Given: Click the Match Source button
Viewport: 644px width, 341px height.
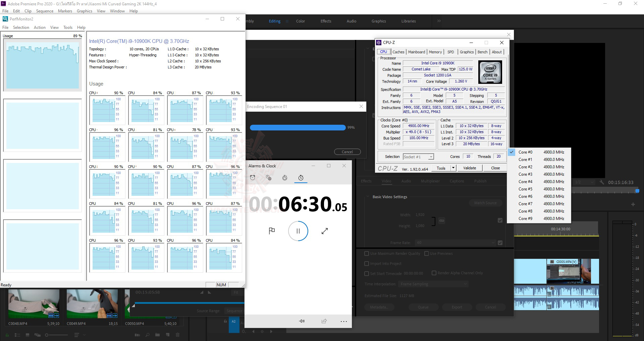Looking at the screenshot, I should tap(485, 203).
